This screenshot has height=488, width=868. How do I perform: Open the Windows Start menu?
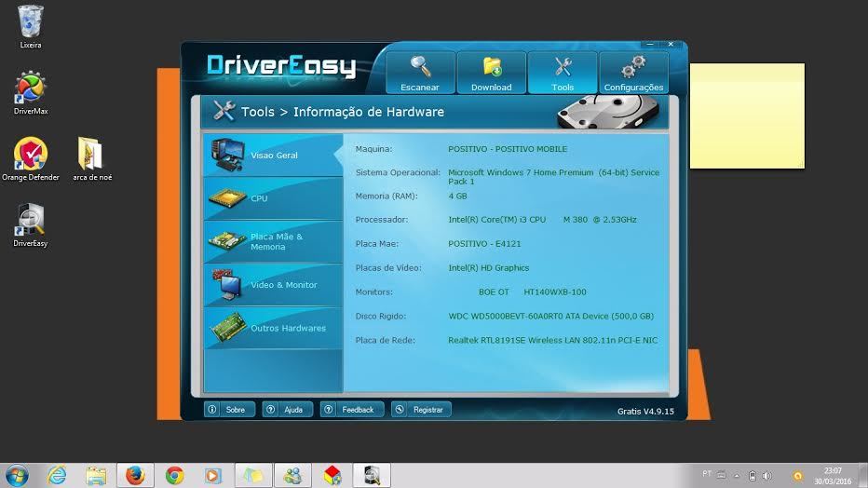coord(17,475)
